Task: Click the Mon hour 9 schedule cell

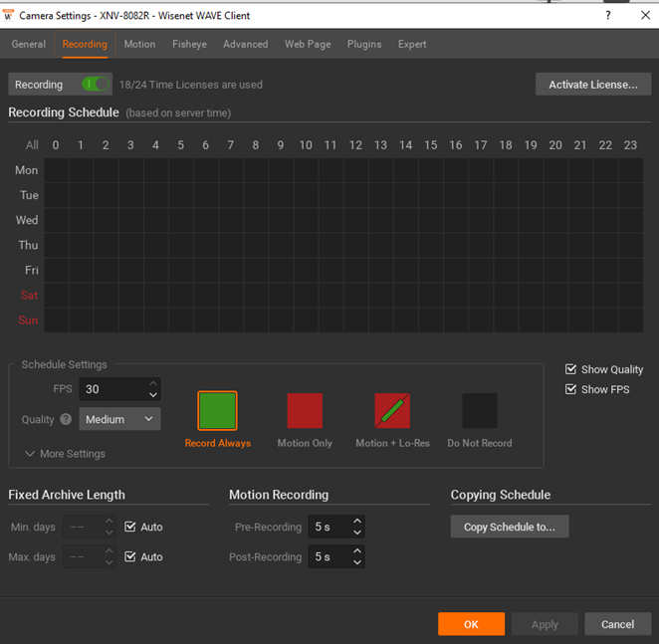Action: pos(281,170)
